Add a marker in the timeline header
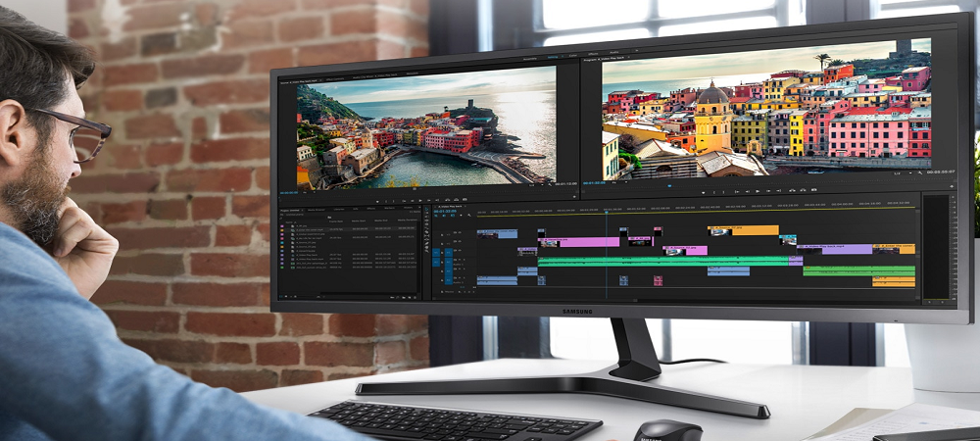This screenshot has height=441, width=980. (x=461, y=215)
